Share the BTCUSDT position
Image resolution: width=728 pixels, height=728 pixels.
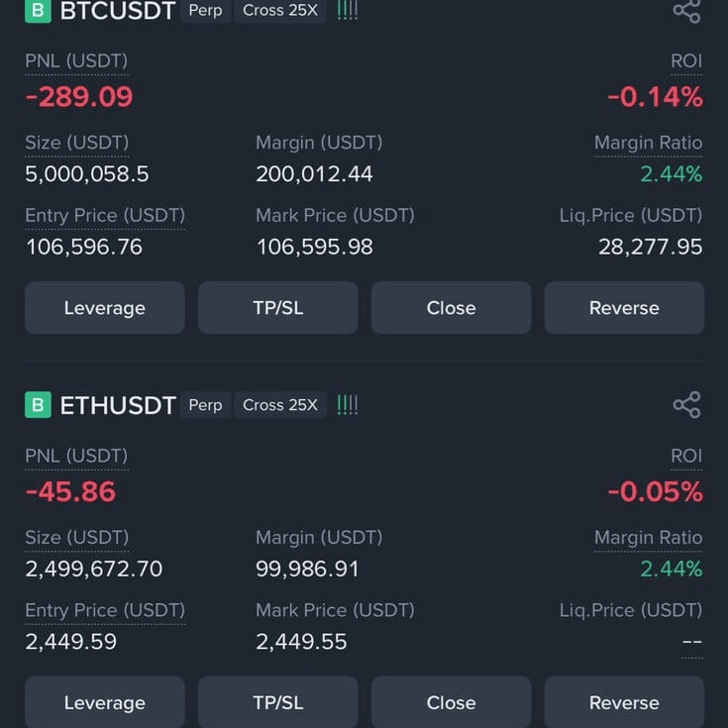[686, 10]
